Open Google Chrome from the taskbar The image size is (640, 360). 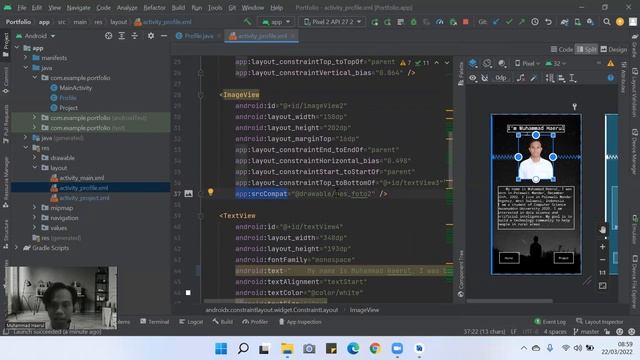[375, 349]
